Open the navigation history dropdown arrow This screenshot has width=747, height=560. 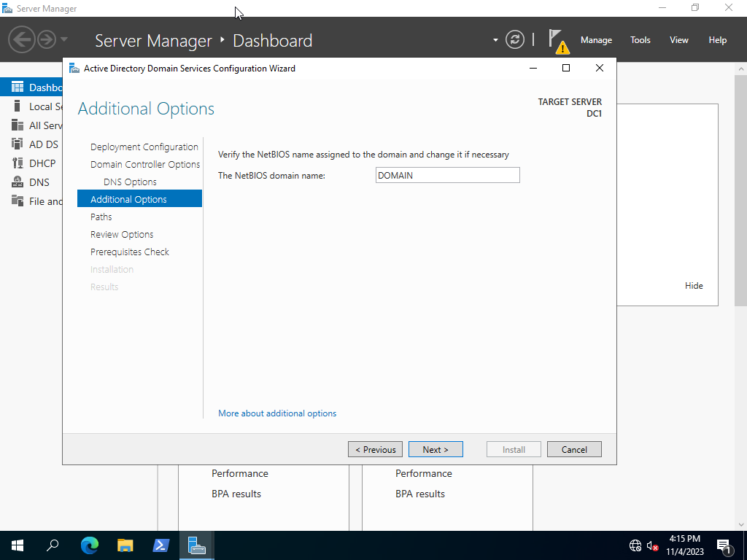64,39
